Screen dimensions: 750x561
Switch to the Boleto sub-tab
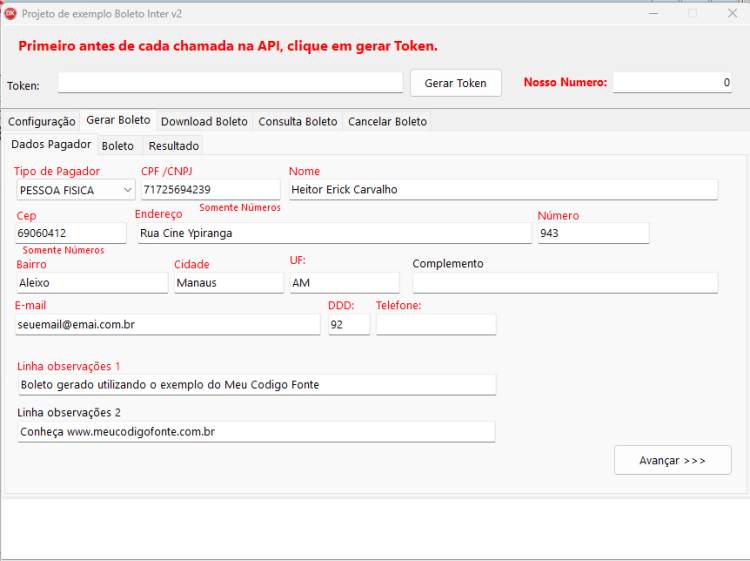(118, 146)
